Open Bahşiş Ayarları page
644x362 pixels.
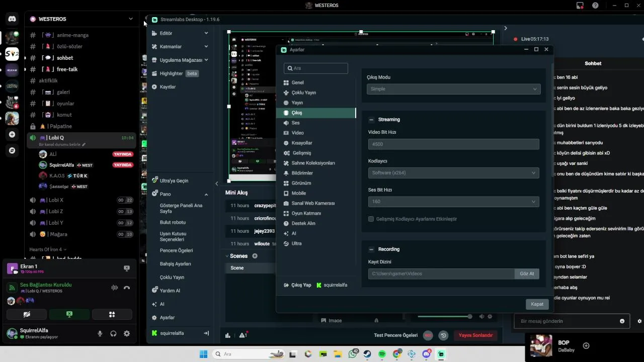pyautogui.click(x=175, y=264)
